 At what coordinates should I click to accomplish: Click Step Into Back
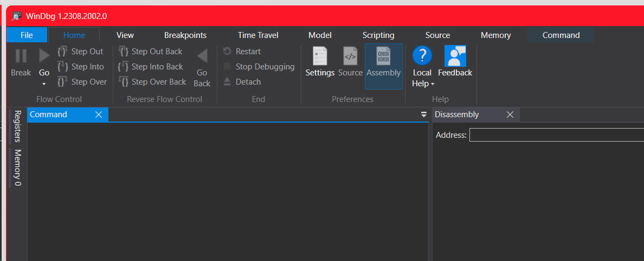pyautogui.click(x=151, y=67)
